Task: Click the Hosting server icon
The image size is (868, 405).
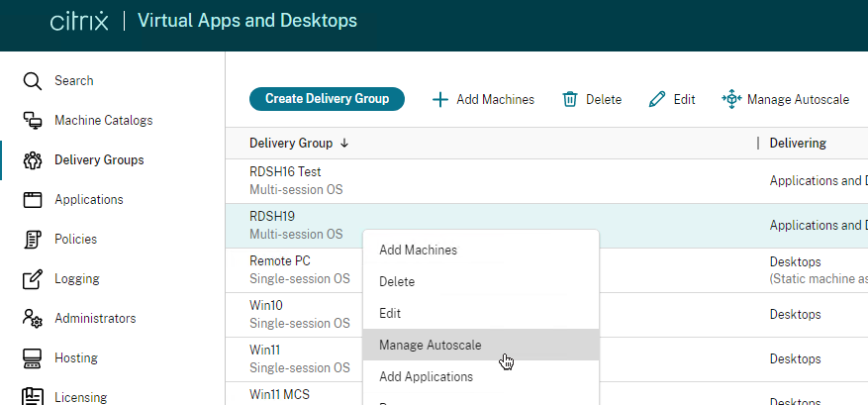Action: coord(32,358)
